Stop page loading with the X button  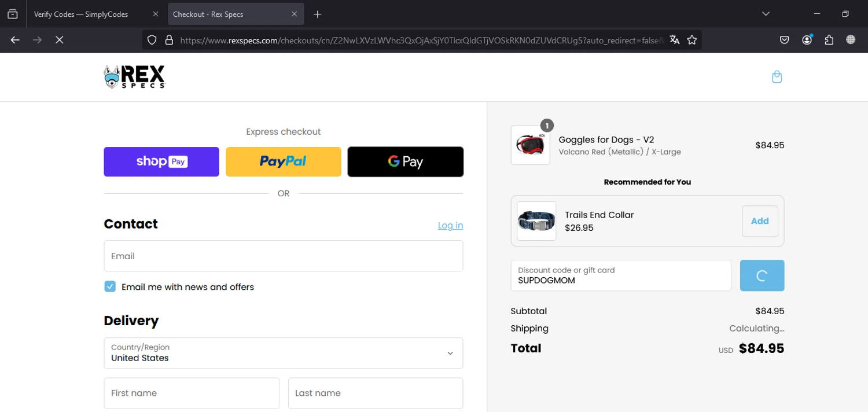tap(59, 40)
